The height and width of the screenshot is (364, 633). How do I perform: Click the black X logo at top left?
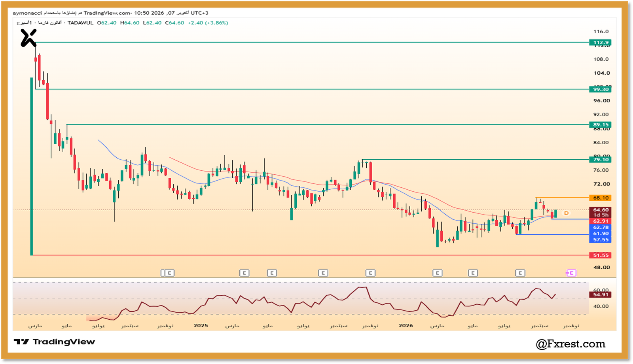(28, 38)
